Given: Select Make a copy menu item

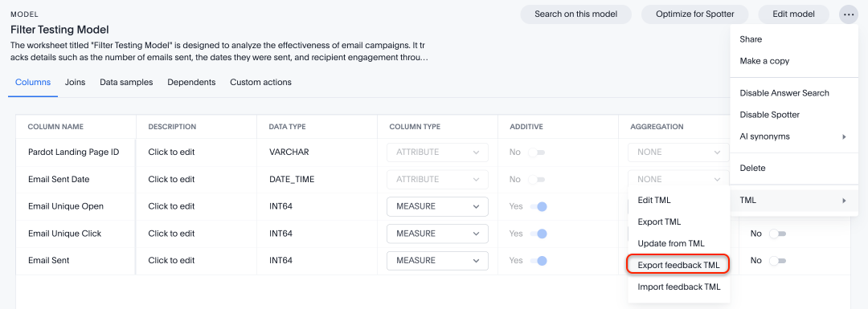Looking at the screenshot, I should coord(794,61).
